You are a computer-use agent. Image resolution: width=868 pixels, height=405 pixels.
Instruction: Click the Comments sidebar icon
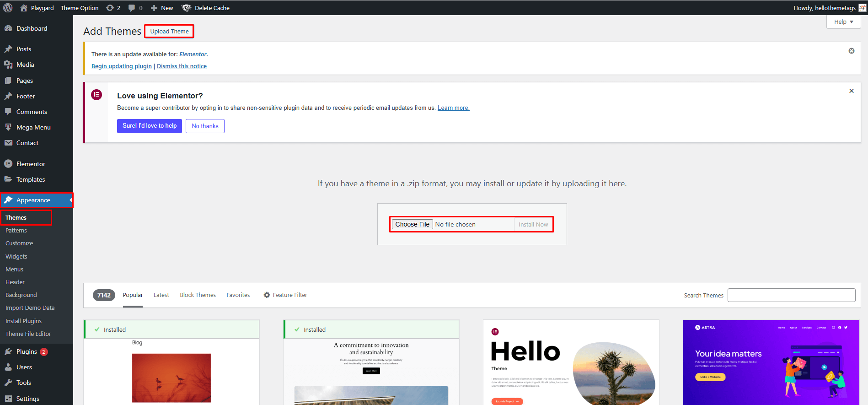tap(8, 112)
